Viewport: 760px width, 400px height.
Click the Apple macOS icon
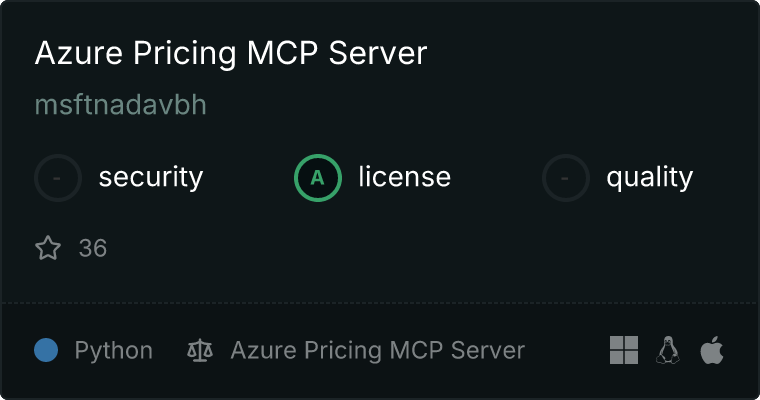pyautogui.click(x=712, y=350)
